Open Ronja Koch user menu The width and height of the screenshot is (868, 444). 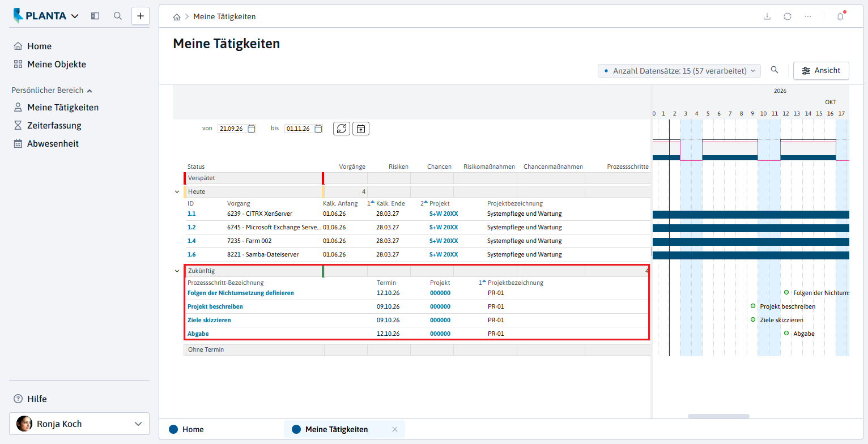pyautogui.click(x=79, y=424)
